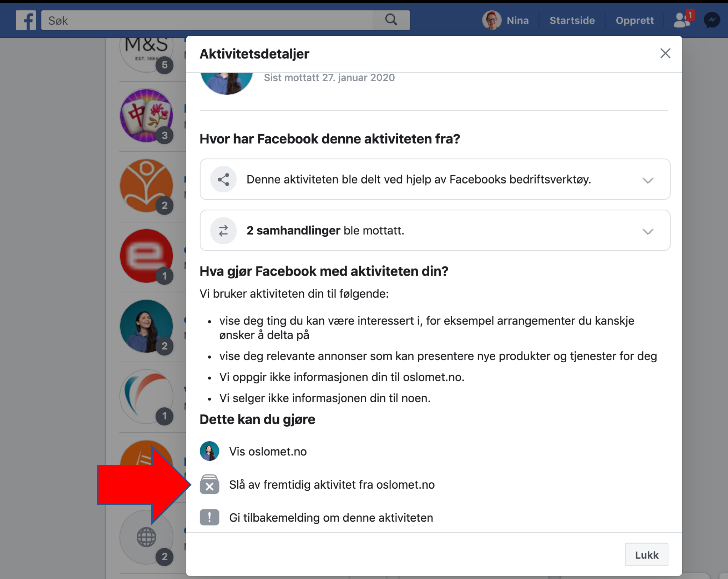Click the Lukk button
This screenshot has width=728, height=579.
[646, 555]
